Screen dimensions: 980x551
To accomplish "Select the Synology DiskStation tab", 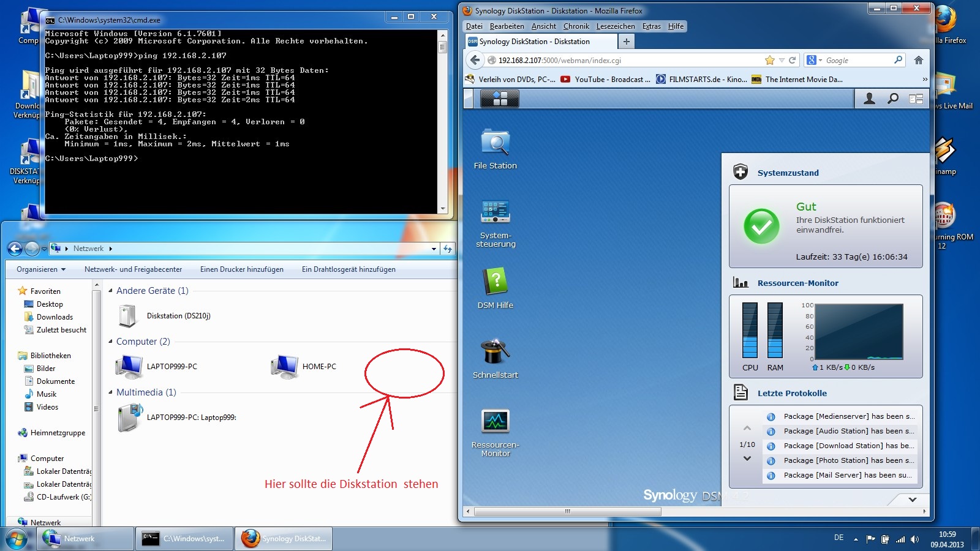I will coord(541,42).
